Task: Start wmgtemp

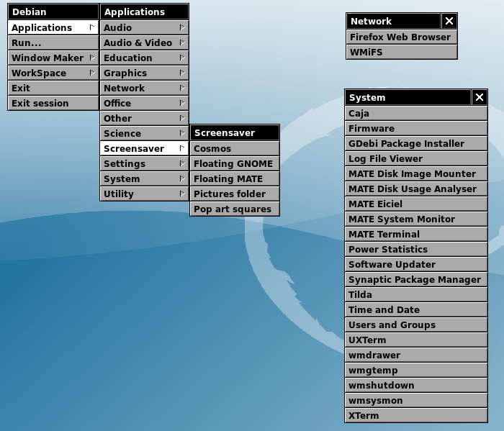Action: click(x=416, y=370)
